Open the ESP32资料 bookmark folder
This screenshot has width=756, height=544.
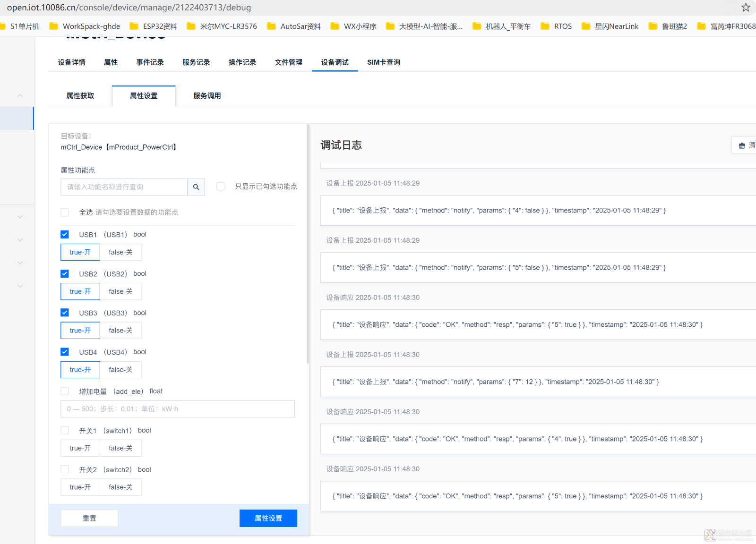tap(154, 26)
